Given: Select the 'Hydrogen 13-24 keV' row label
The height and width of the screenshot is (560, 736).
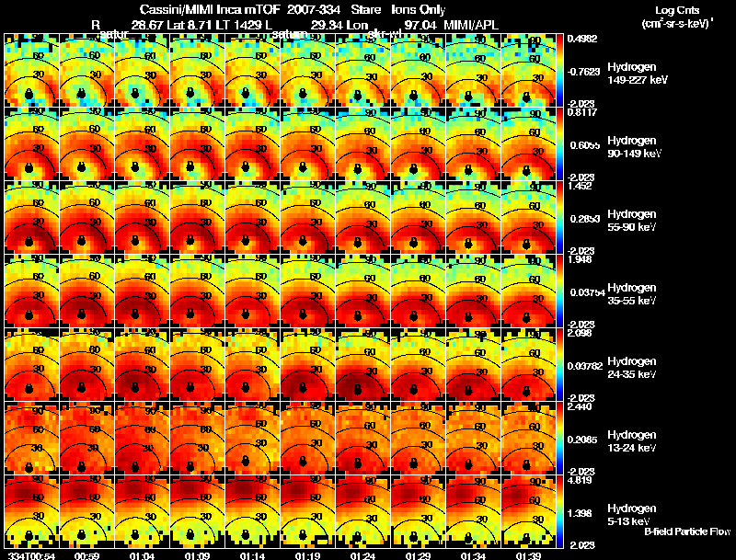Looking at the screenshot, I should (x=632, y=441).
